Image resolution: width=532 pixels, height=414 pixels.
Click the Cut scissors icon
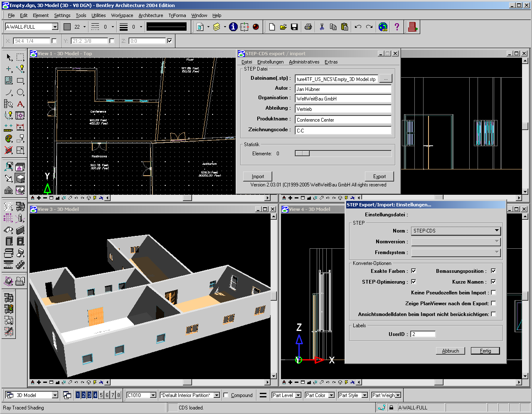322,27
